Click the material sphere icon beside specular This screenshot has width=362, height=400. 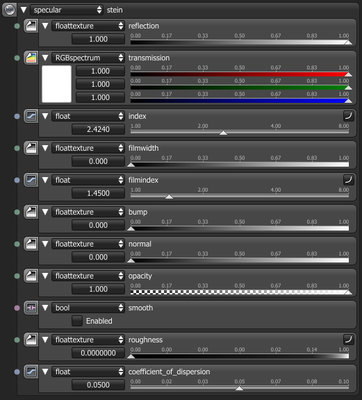[9, 10]
